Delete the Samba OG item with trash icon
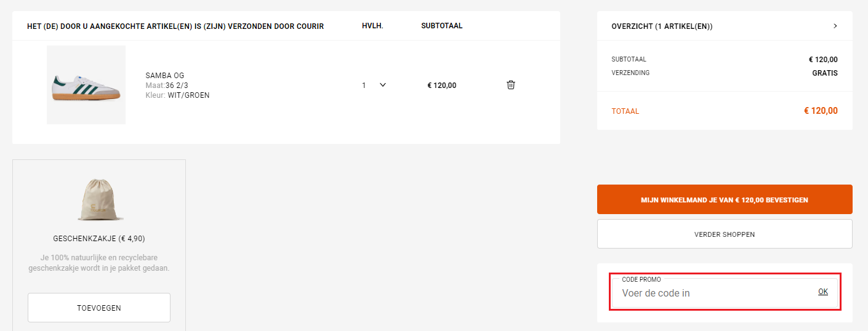This screenshot has height=331, width=868. click(x=511, y=85)
